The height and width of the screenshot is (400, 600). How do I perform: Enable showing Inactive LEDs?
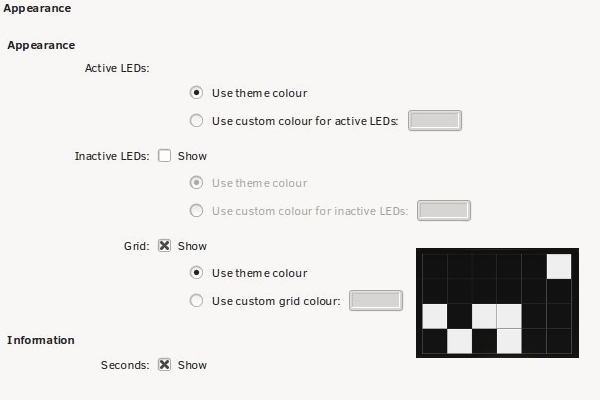click(166, 156)
